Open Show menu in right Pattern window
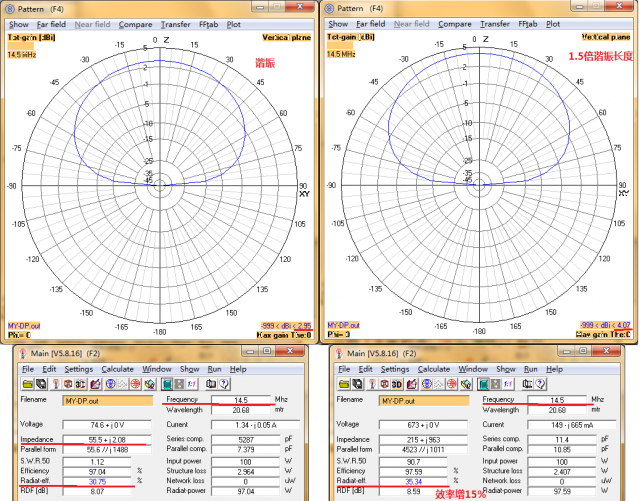This screenshot has height=501, width=640. click(x=338, y=24)
